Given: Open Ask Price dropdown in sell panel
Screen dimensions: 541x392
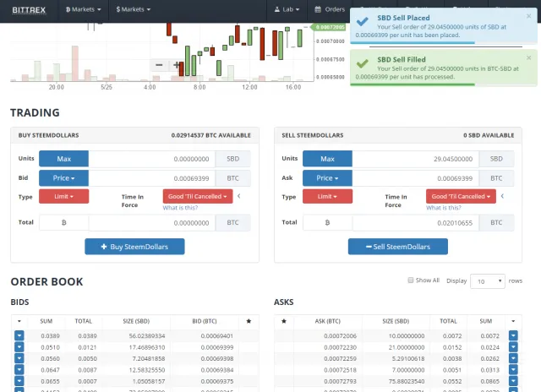Looking at the screenshot, I should tap(327, 178).
